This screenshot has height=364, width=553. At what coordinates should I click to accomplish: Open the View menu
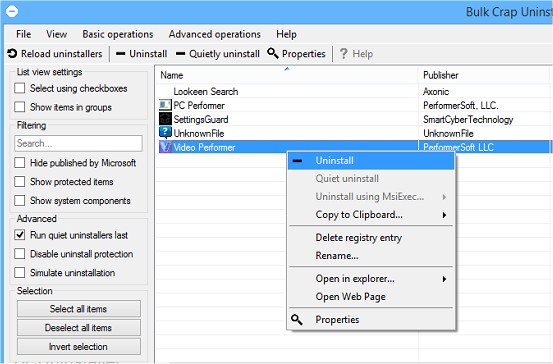[56, 34]
